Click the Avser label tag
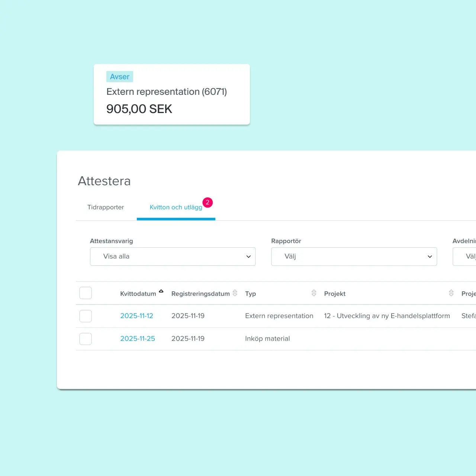This screenshot has width=476, height=476. tap(119, 77)
